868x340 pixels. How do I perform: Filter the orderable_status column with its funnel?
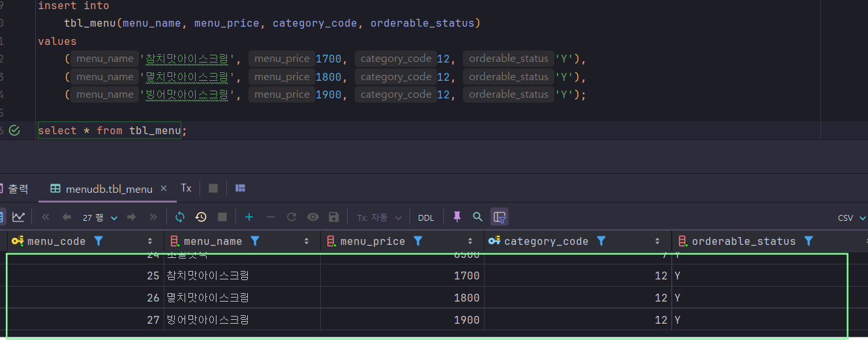(809, 241)
